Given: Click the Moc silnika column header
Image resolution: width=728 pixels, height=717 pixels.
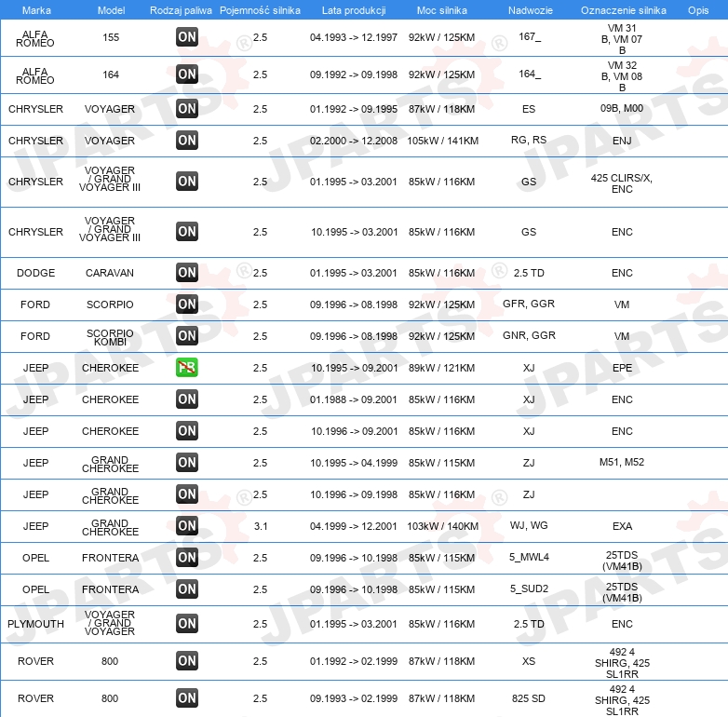Looking at the screenshot, I should (442, 10).
